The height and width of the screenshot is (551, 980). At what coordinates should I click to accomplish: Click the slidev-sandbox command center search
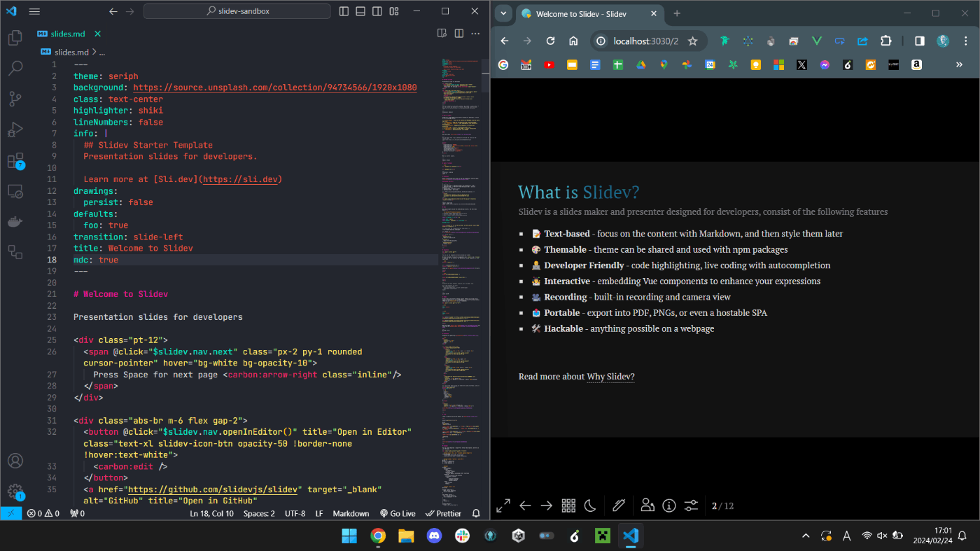tap(237, 11)
